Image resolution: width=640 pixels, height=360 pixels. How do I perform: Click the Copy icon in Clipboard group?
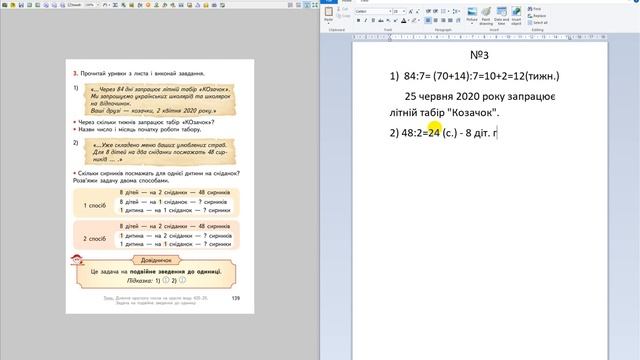[339, 16]
